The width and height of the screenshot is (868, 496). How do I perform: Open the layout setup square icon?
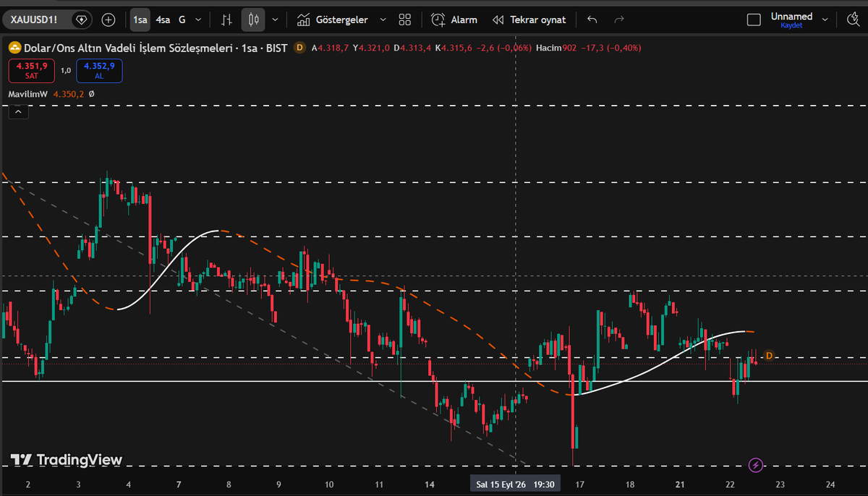click(x=754, y=20)
